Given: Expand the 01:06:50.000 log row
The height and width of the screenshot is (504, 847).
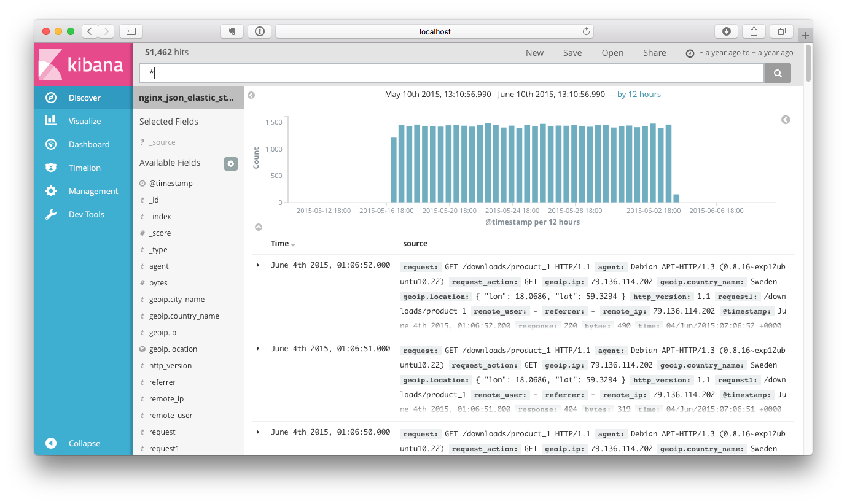Looking at the screenshot, I should pos(258,432).
